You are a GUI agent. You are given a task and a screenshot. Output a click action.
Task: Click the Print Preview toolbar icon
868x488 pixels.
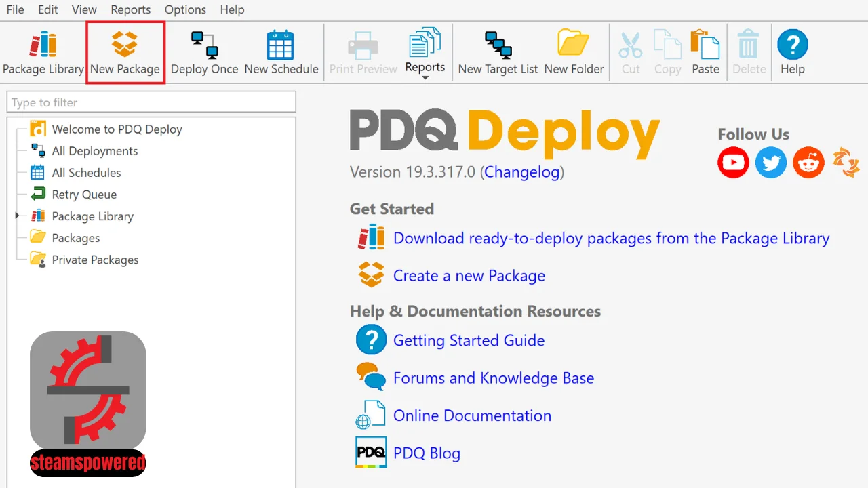point(363,53)
